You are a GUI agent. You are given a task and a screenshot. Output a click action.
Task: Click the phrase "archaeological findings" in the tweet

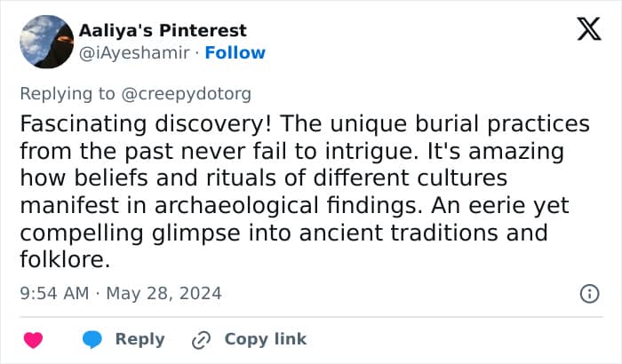289,206
